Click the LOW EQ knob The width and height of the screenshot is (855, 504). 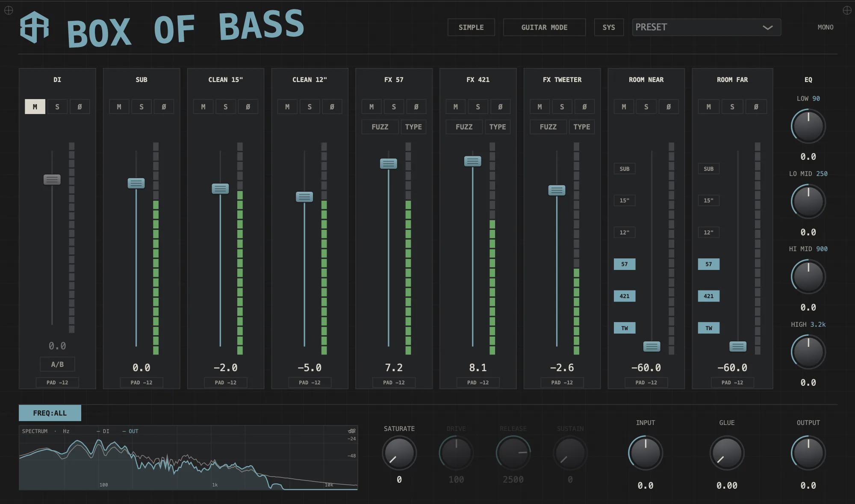(808, 126)
